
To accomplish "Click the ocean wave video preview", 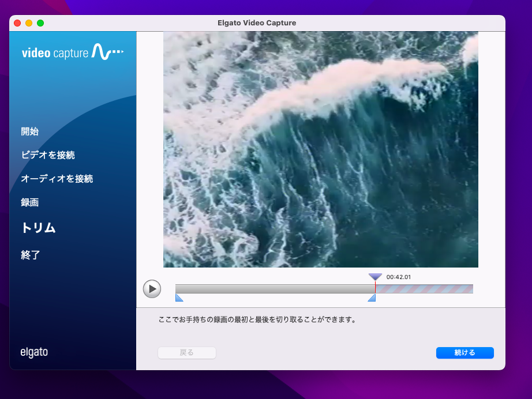I will click(x=320, y=149).
